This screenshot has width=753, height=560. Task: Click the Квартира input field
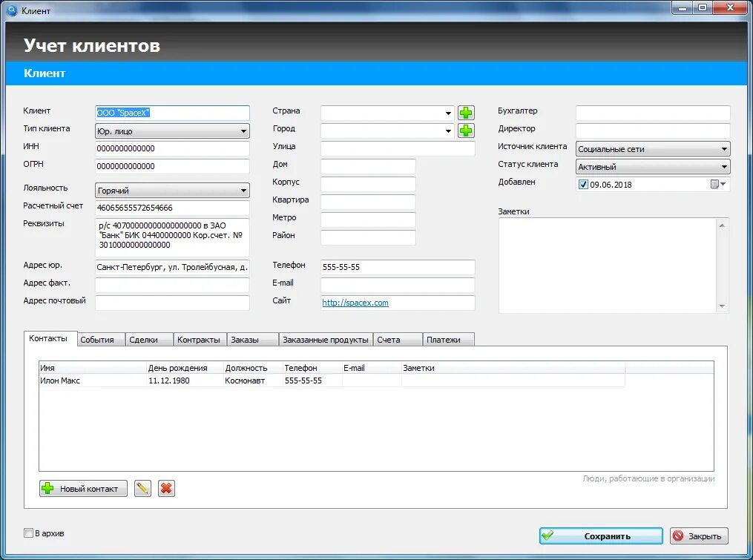coord(368,202)
